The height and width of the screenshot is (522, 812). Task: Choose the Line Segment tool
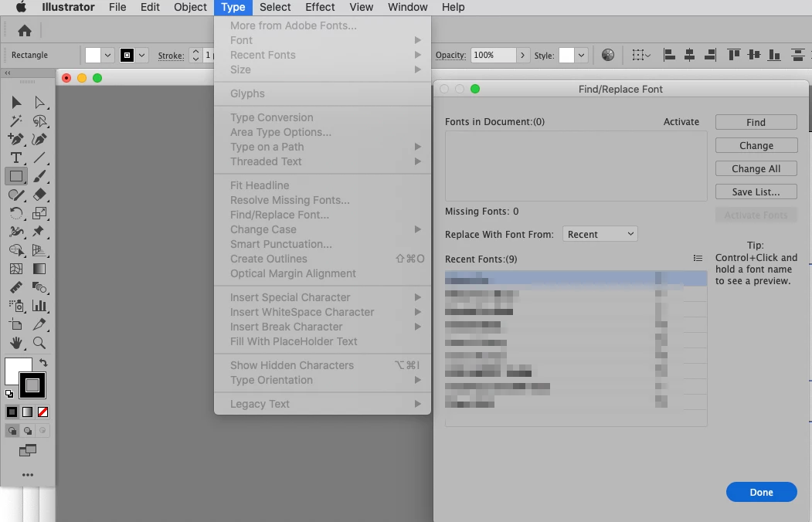tap(39, 158)
